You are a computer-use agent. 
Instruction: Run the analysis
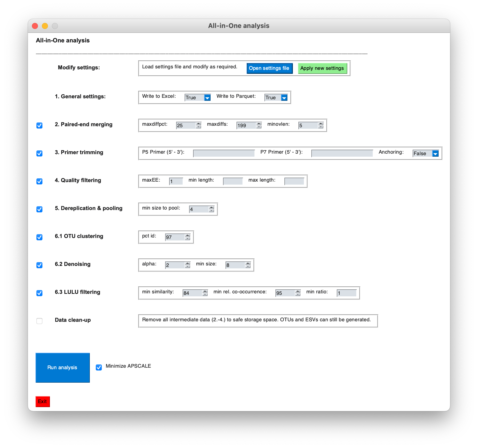[63, 367]
